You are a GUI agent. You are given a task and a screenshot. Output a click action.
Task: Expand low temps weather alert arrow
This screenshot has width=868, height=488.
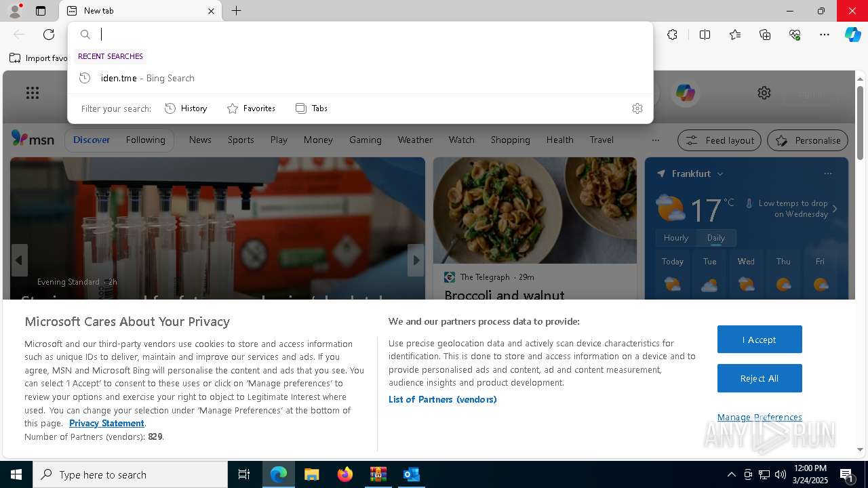point(835,209)
